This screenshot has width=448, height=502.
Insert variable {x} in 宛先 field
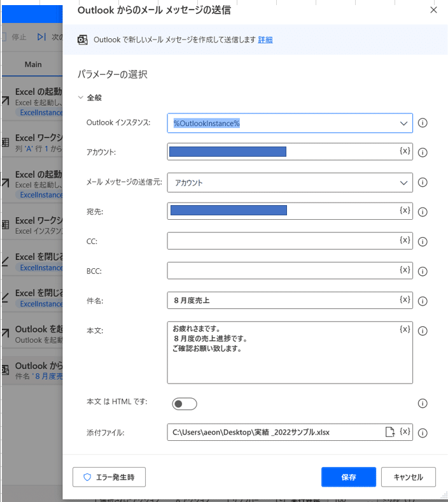(405, 210)
